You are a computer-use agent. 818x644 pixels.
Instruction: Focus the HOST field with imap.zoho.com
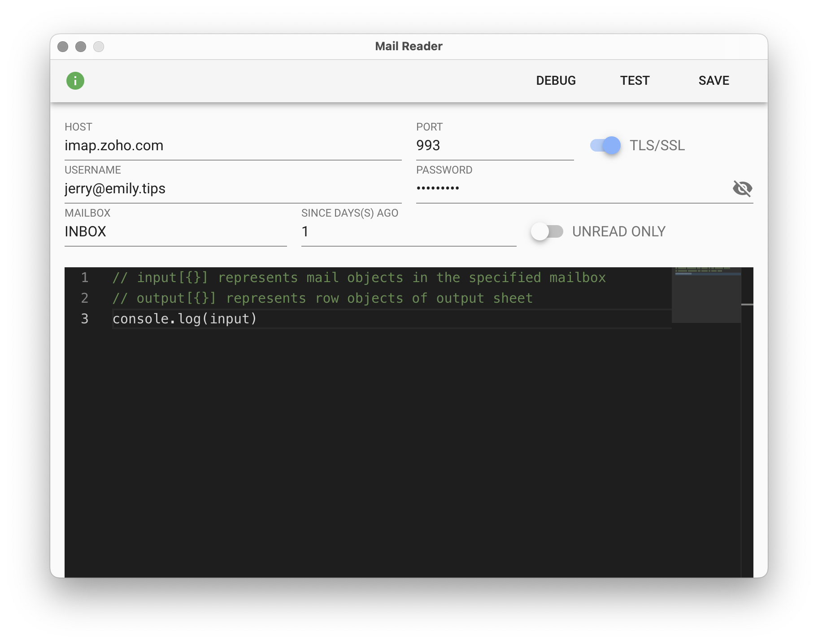tap(232, 146)
